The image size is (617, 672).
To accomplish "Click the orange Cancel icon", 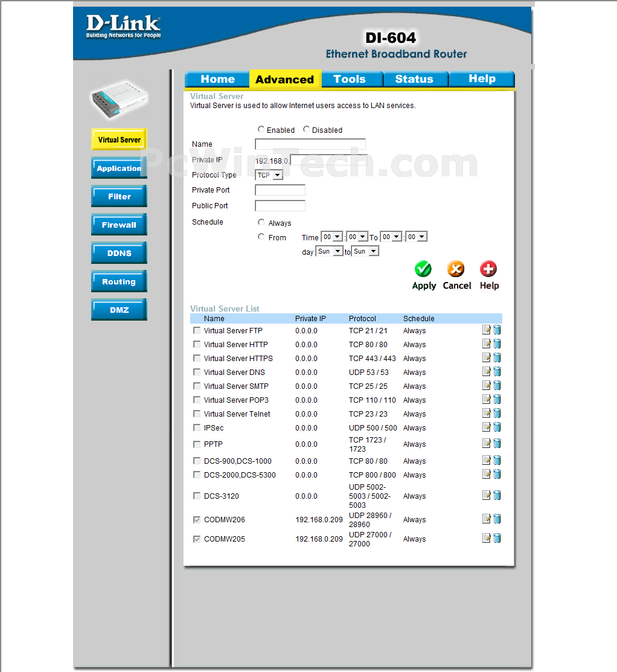I will pyautogui.click(x=456, y=269).
